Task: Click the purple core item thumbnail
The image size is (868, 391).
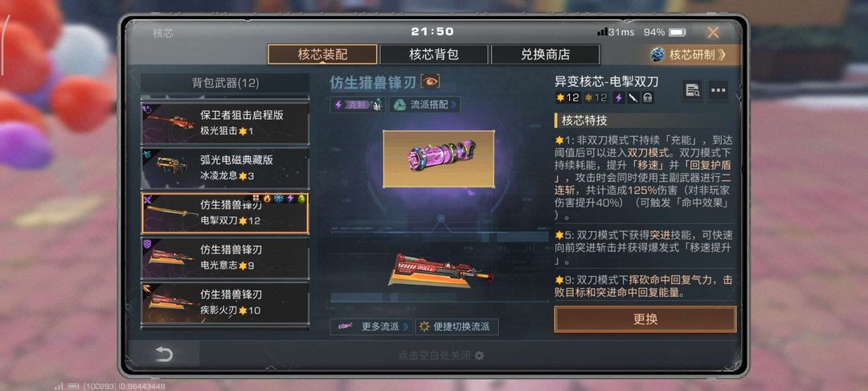Action: 439,159
